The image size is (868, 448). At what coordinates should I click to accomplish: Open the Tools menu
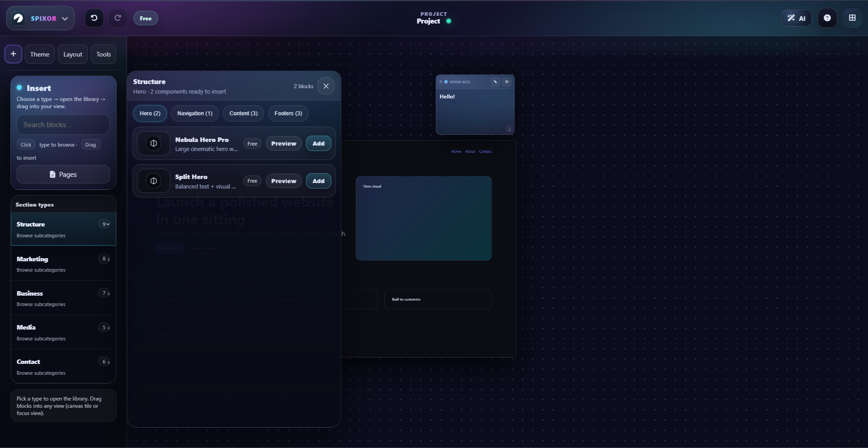[103, 54]
